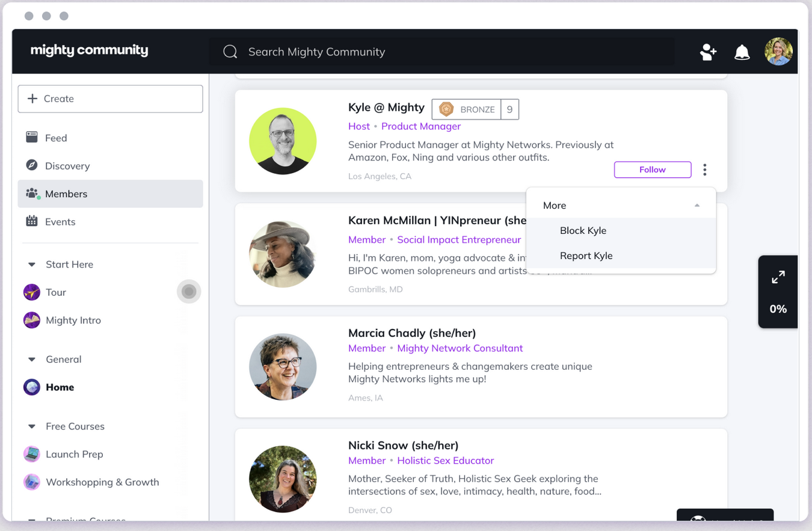The width and height of the screenshot is (812, 531).
Task: Collapse the General section
Action: 32,360
